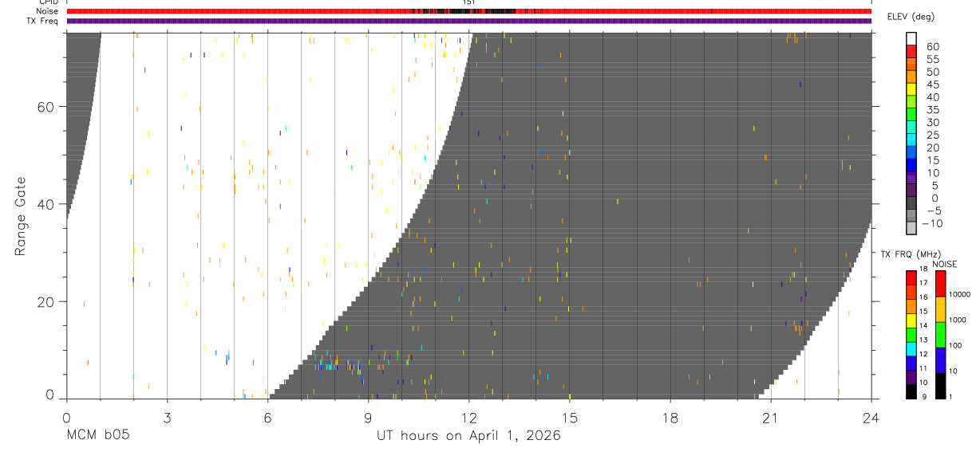Click UT hours tick label 6
Screen dimensions: 980x452
point(267,418)
